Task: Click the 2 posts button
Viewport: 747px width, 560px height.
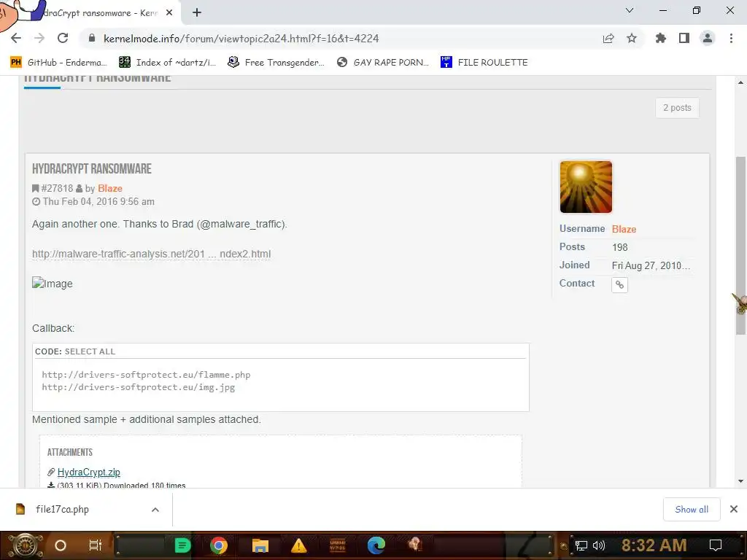Action: (677, 108)
